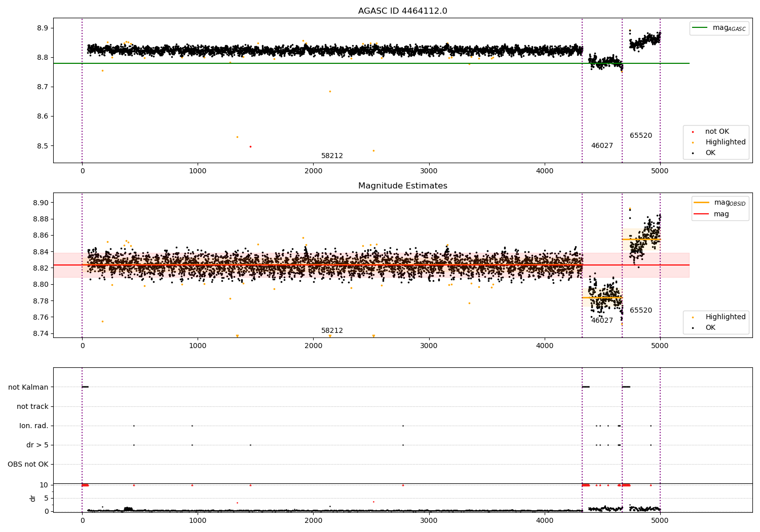Image resolution: width=760 pixels, height=532 pixels.
Task: Click the 8.74 y-tick on the middle plot
Action: (x=40, y=334)
